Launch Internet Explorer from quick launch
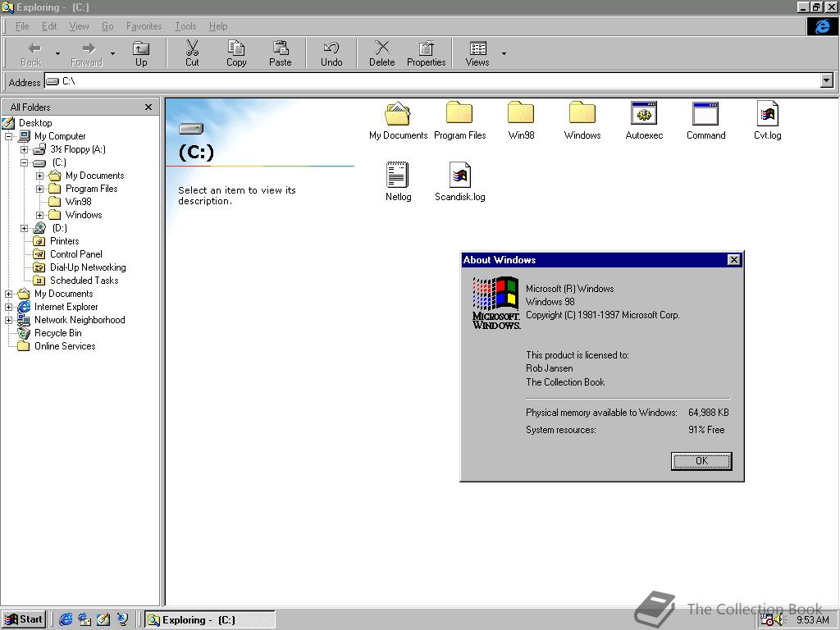840x630 pixels. coord(66,620)
